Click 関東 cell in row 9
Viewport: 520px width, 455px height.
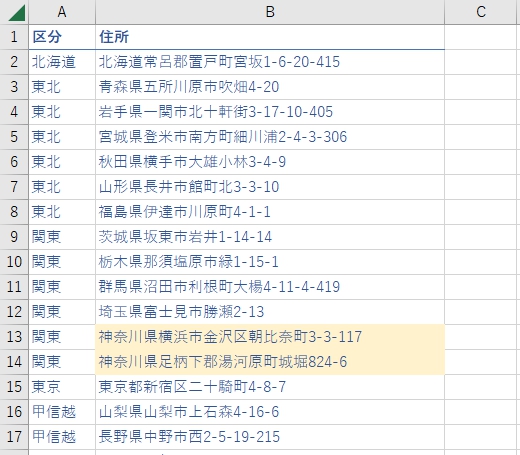[x=62, y=237]
